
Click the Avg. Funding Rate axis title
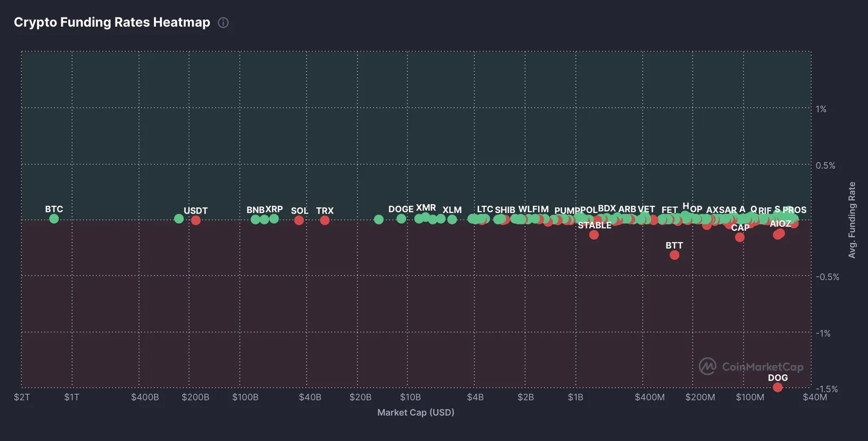tap(852, 220)
